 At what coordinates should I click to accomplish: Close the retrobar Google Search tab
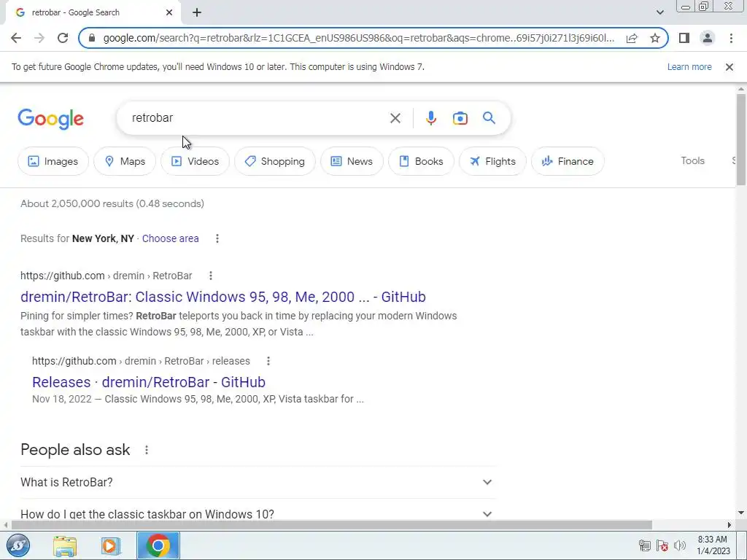[x=169, y=12]
